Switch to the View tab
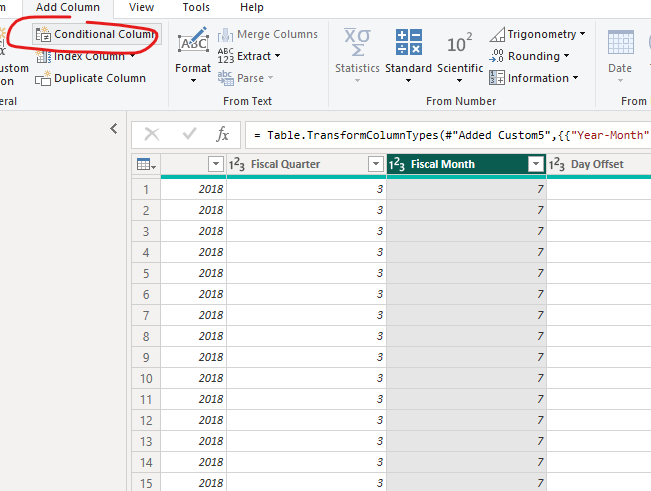651x491 pixels. tap(141, 7)
